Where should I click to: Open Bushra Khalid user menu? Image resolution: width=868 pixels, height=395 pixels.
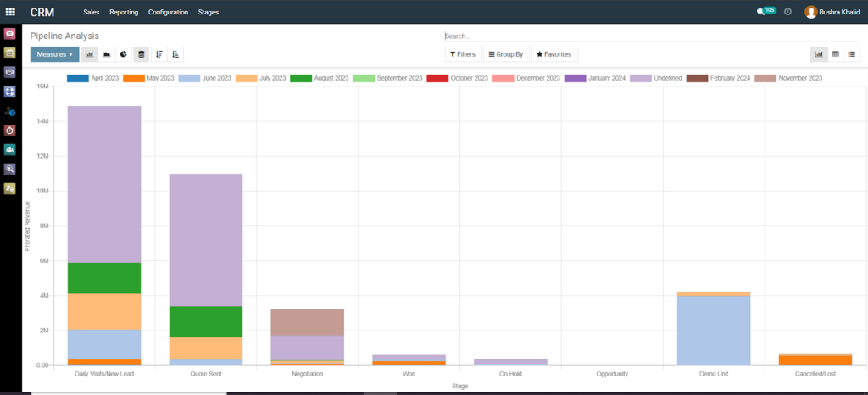pos(833,13)
